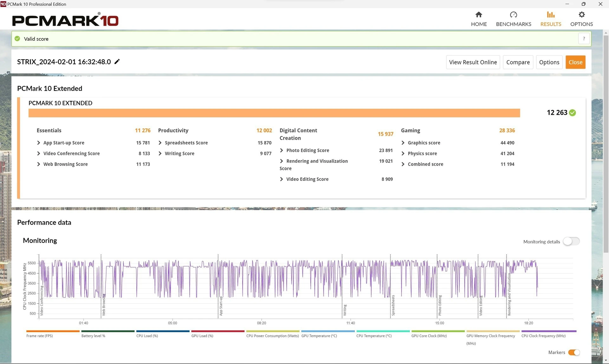Edit the result name with the pencil icon

(x=117, y=62)
